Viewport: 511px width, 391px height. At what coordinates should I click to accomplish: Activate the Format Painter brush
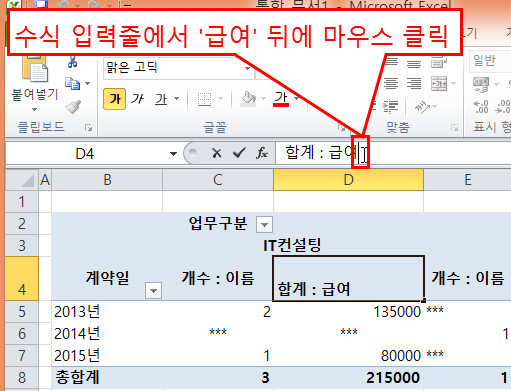pyautogui.click(x=73, y=107)
